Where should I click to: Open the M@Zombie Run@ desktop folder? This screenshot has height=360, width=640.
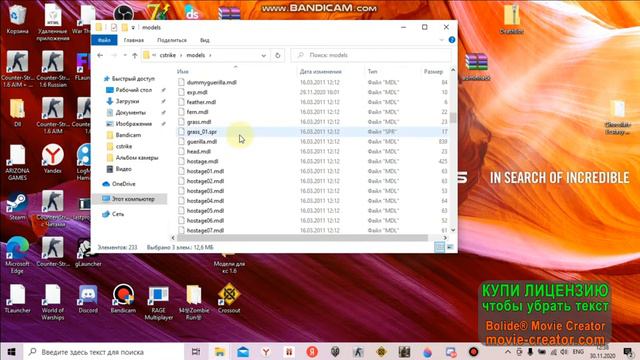[194, 303]
